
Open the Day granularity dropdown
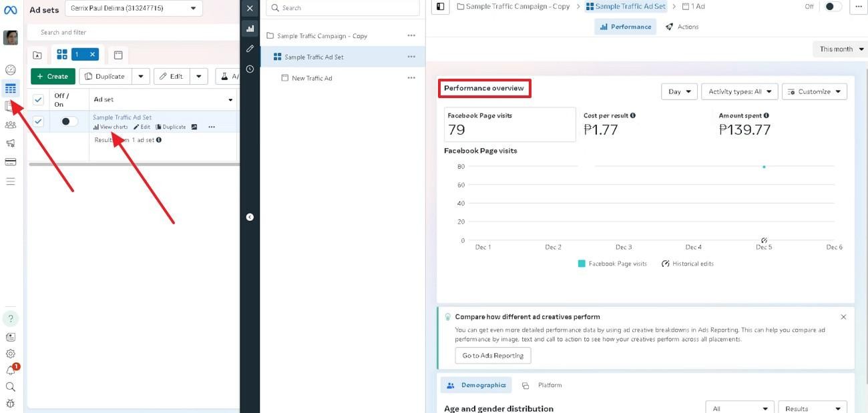pyautogui.click(x=679, y=91)
